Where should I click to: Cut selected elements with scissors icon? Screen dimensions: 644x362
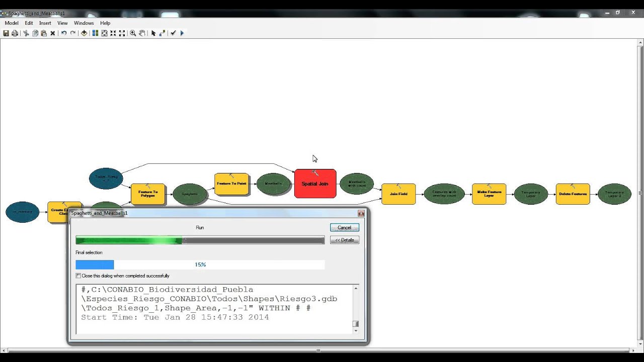pyautogui.click(x=26, y=33)
